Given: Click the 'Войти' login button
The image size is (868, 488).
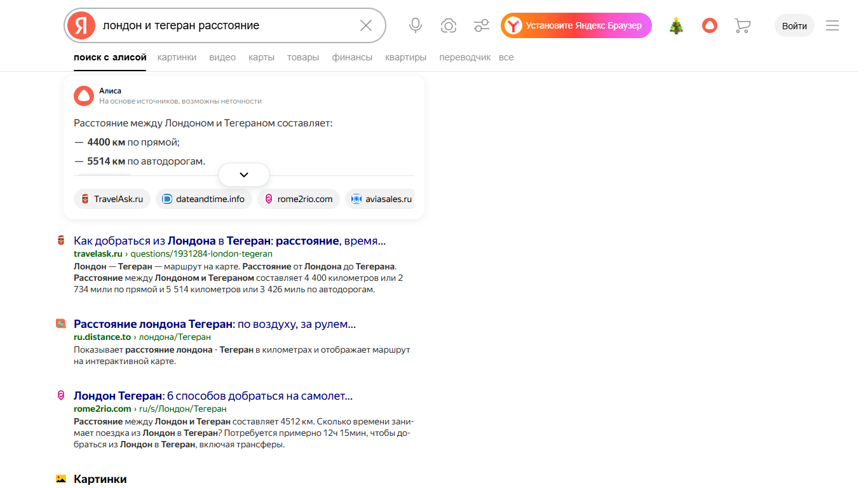Looking at the screenshot, I should click(794, 26).
